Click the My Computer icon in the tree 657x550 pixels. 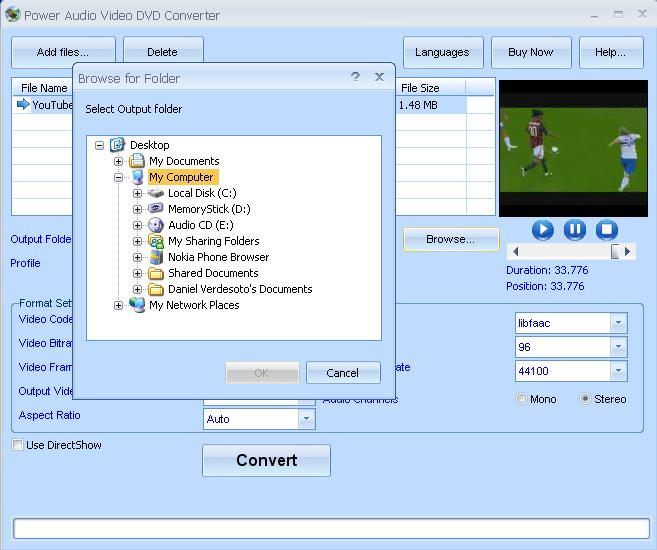[x=137, y=177]
